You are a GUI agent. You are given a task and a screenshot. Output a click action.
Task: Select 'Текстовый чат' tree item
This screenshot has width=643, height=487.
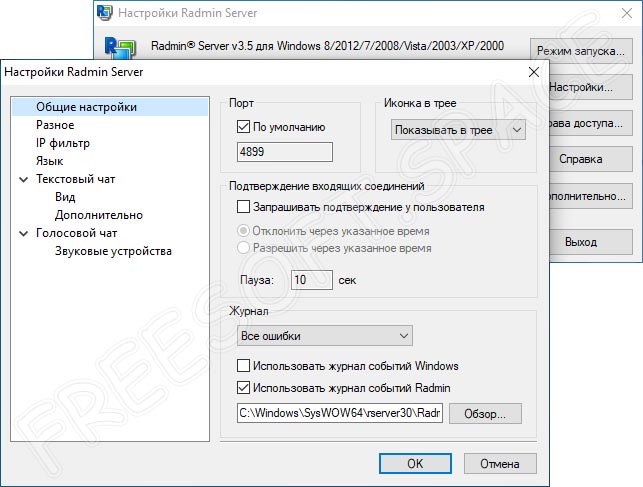coord(75,179)
